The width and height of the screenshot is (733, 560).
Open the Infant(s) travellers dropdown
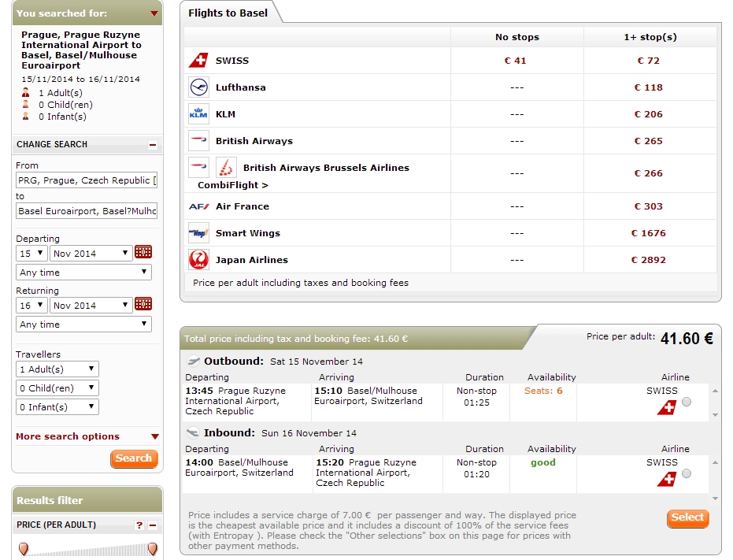(57, 407)
